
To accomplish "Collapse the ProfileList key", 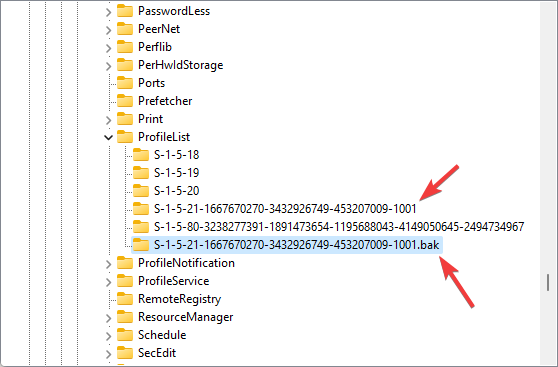I will (109, 137).
